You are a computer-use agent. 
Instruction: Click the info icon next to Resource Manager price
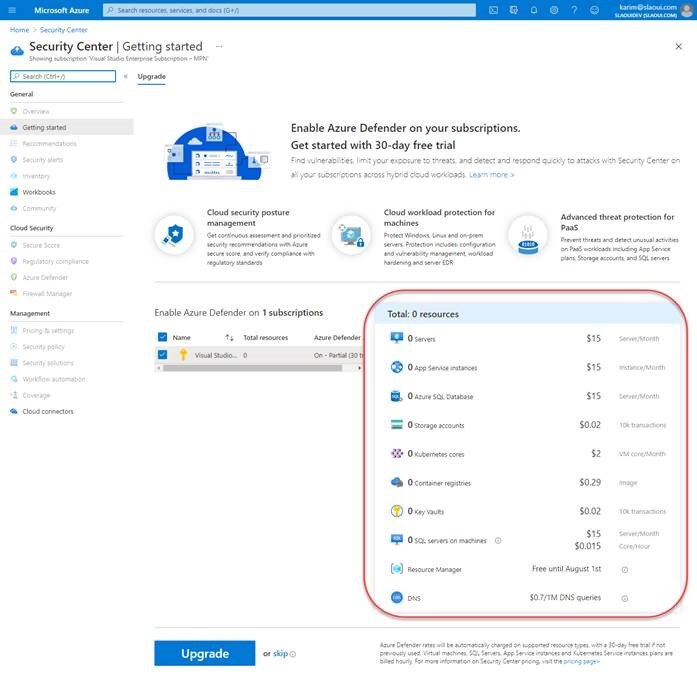(x=624, y=569)
